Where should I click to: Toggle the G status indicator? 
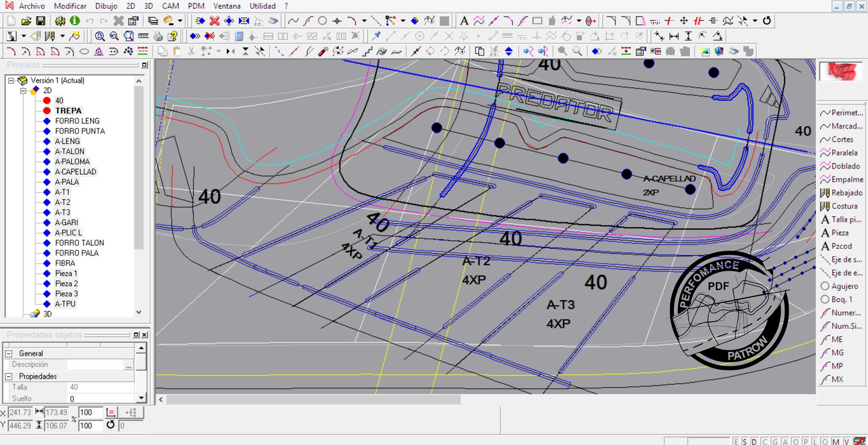coord(775,442)
